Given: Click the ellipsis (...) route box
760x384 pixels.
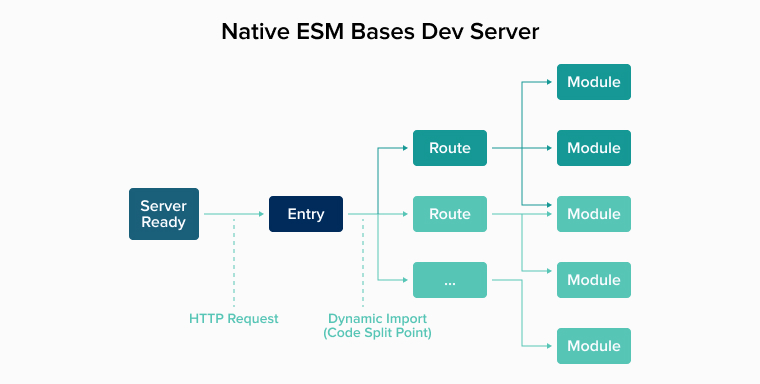Looking at the screenshot, I should [x=450, y=280].
